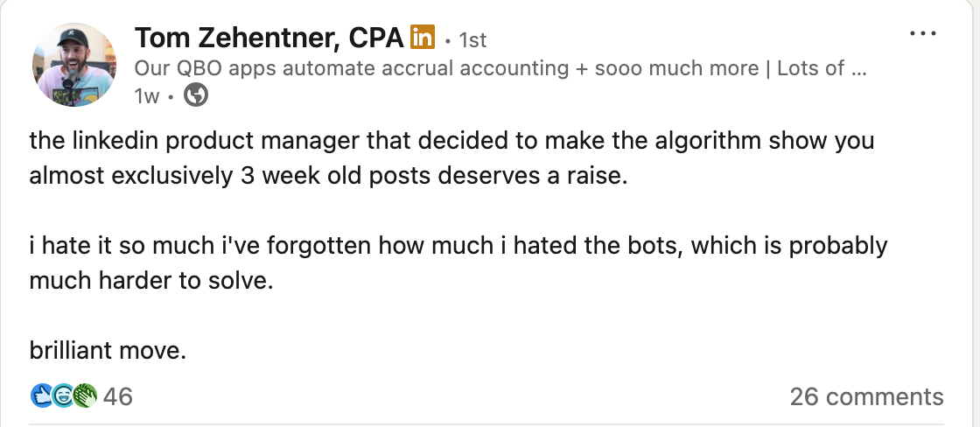Click the globe public-visibility icon
Viewport: 980px width, 427px height.
[x=196, y=96]
